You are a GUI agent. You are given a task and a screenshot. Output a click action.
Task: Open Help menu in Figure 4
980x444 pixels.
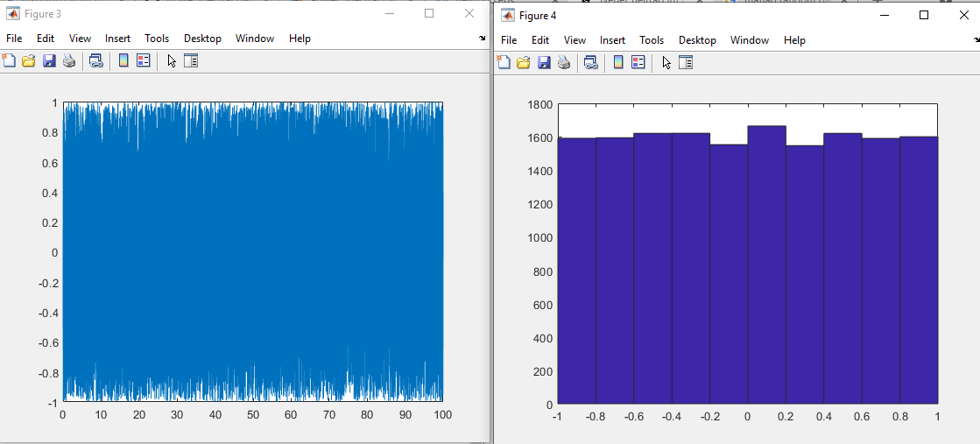(794, 40)
